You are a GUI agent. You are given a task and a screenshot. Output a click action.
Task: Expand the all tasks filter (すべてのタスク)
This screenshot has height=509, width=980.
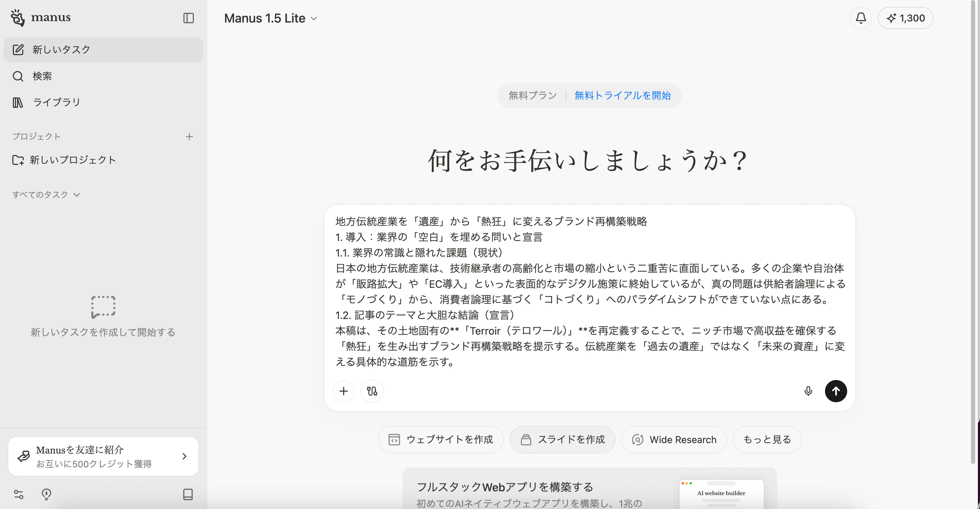[x=46, y=195]
